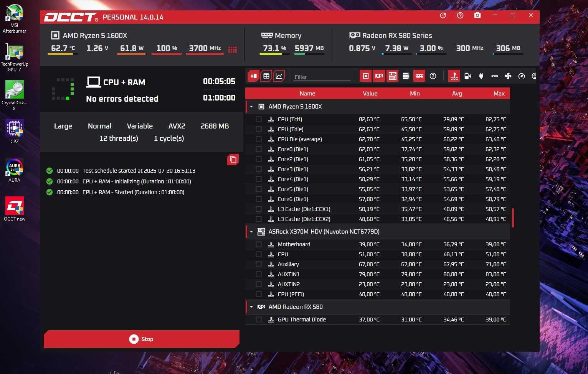Click the Filter text field
588x374 pixels.
[x=322, y=77]
